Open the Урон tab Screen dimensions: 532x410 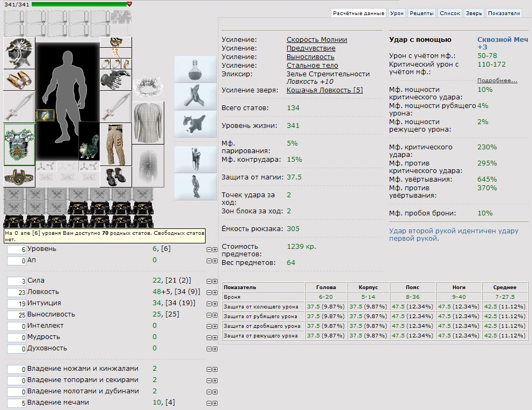click(397, 13)
